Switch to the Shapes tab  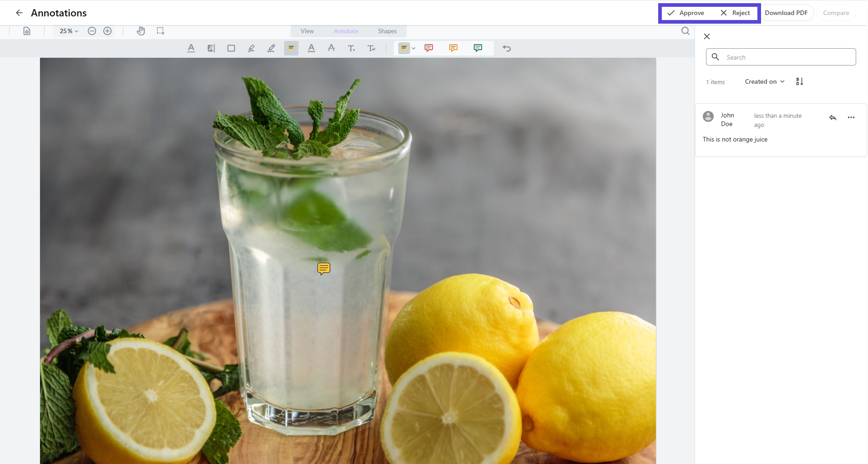[387, 31]
